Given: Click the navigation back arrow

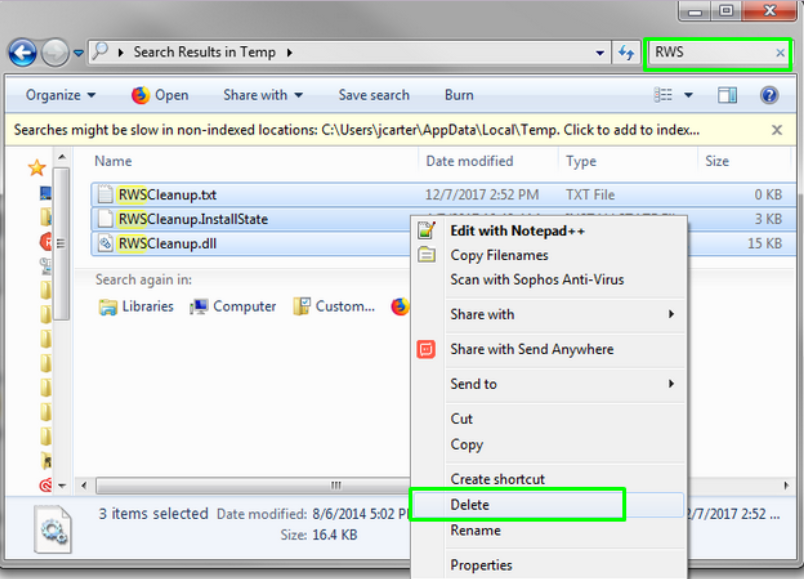Looking at the screenshot, I should pos(22,52).
